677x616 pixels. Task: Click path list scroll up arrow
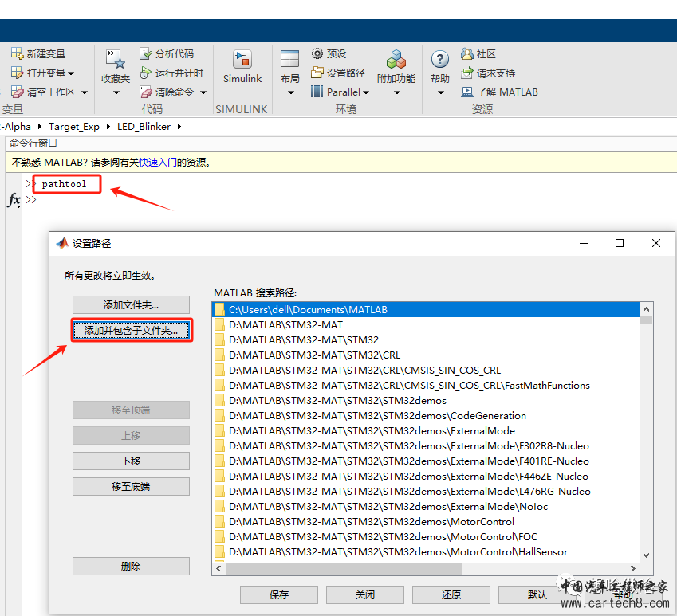[x=646, y=309]
